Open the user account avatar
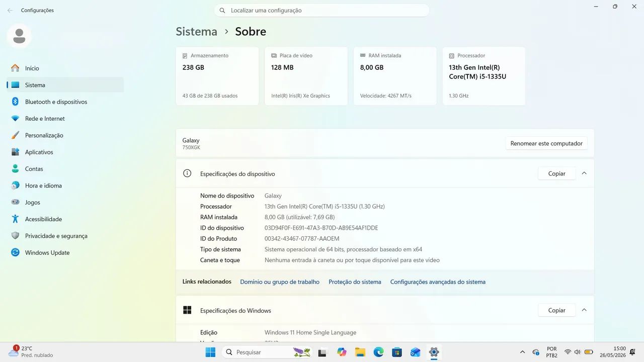 (19, 36)
